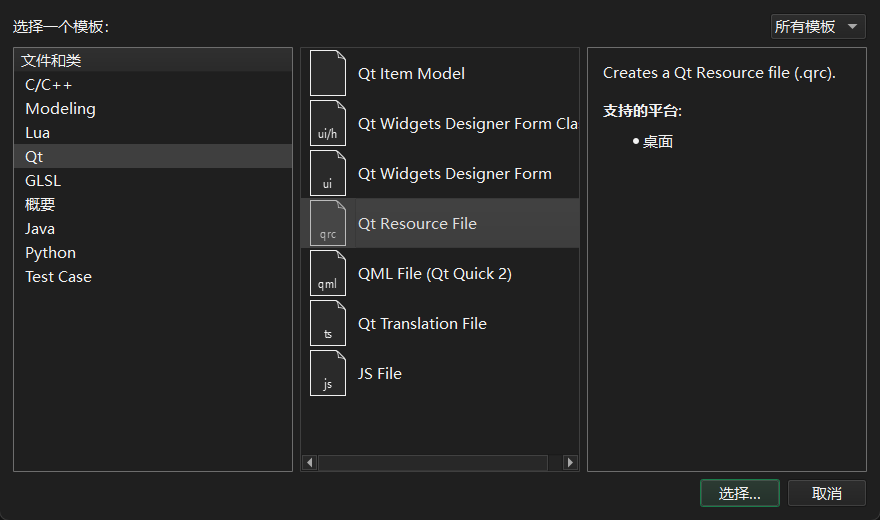Select the Qt Item Model file icon
The image size is (880, 520).
click(x=328, y=73)
